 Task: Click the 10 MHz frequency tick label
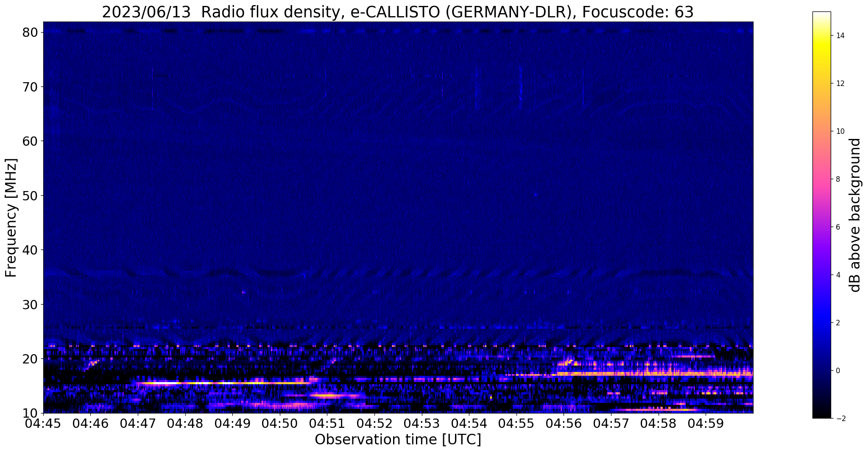(31, 413)
